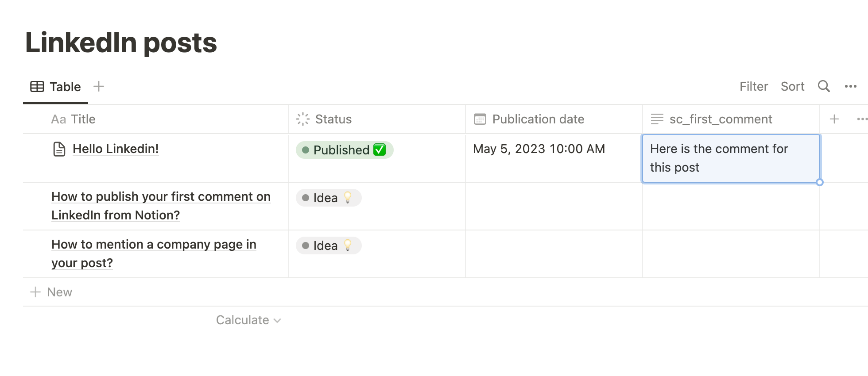Switch to the Table view tab

tap(56, 87)
